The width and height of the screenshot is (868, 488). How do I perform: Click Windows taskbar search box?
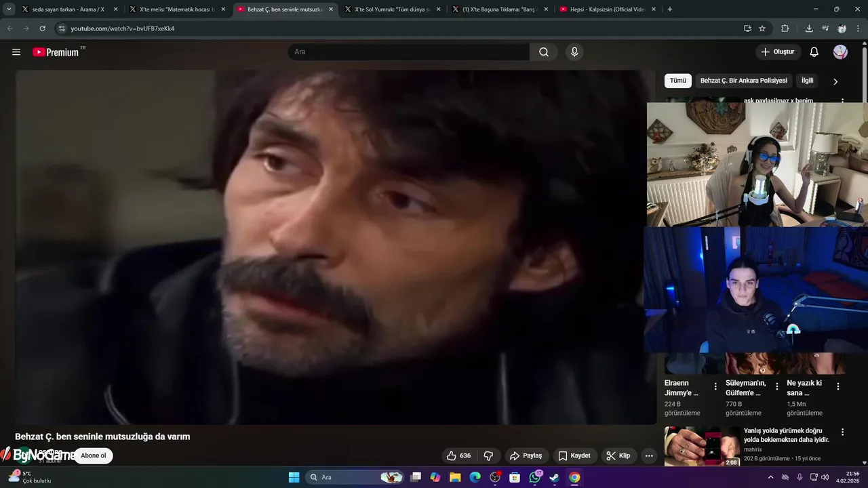[x=356, y=477]
